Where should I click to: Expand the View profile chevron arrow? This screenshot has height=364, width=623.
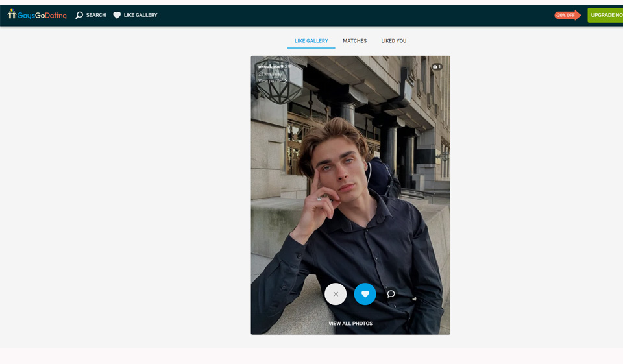285,81
